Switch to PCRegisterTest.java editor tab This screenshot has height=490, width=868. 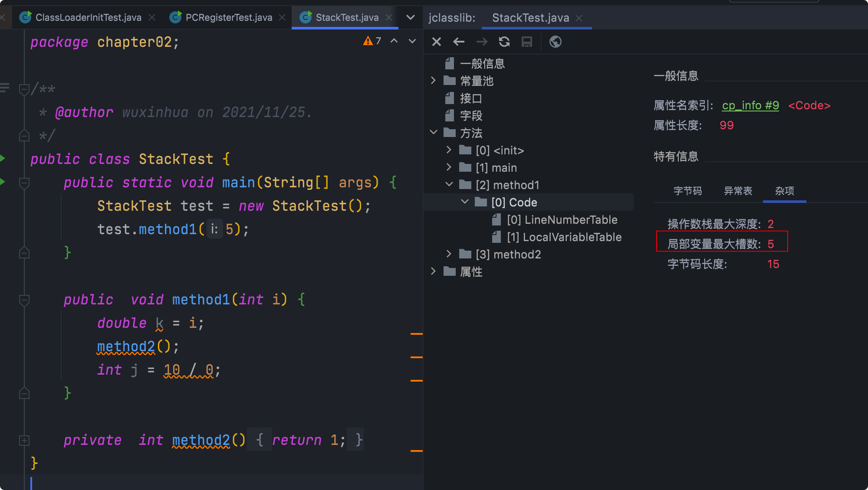(x=228, y=17)
